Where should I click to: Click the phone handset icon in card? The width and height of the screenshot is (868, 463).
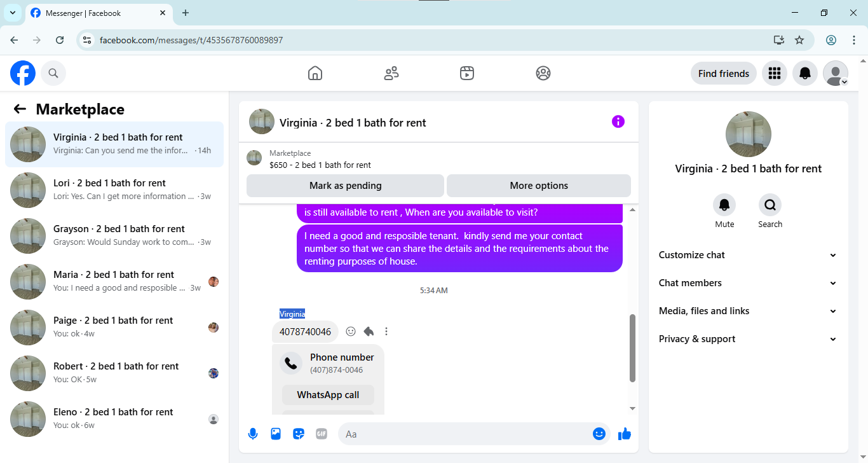click(291, 363)
